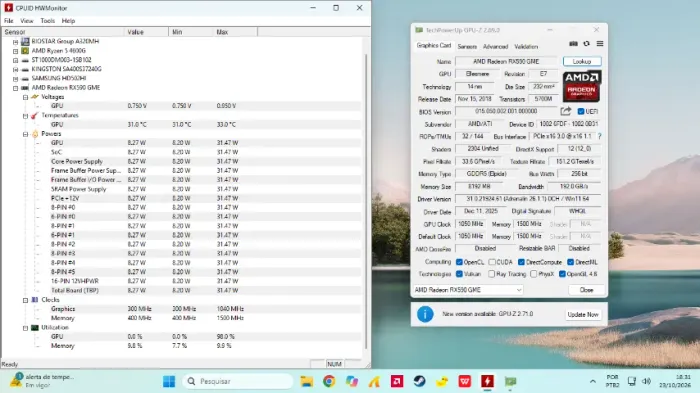700x393 pixels.
Task: Collapse the Clocks section
Action: point(25,300)
